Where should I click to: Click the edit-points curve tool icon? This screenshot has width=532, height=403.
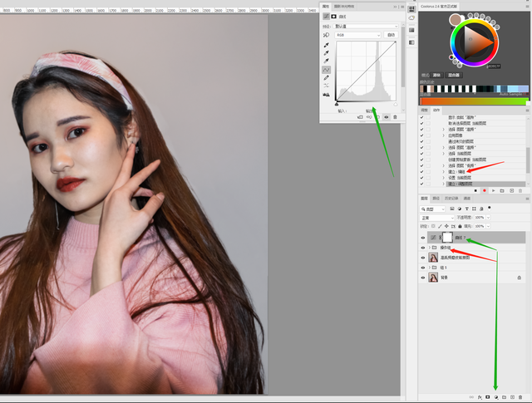(326, 70)
